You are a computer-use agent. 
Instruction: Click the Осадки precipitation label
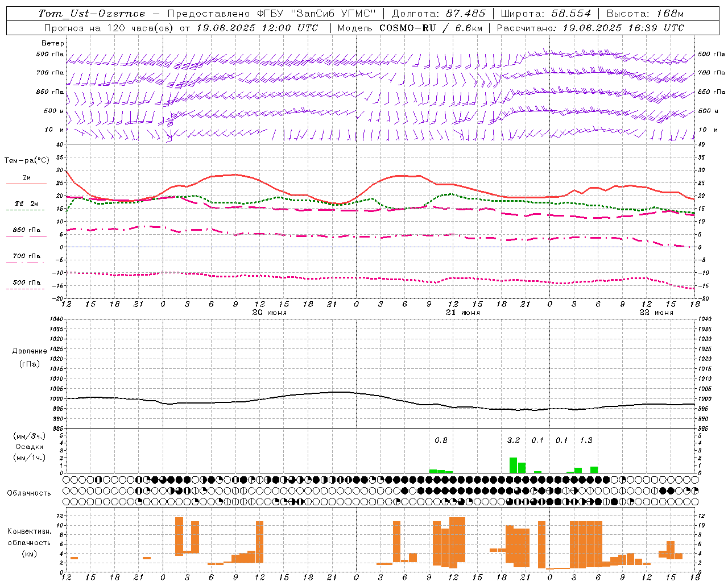click(x=30, y=447)
